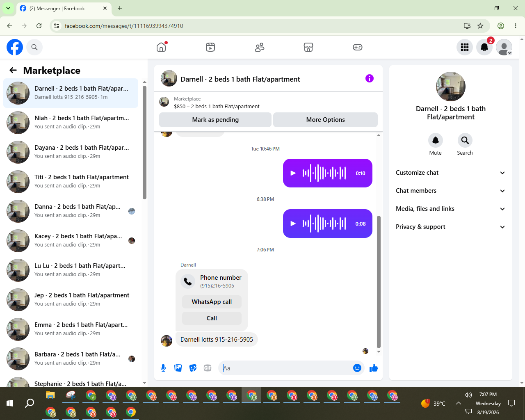Show hidden system tray icons

tap(459, 403)
